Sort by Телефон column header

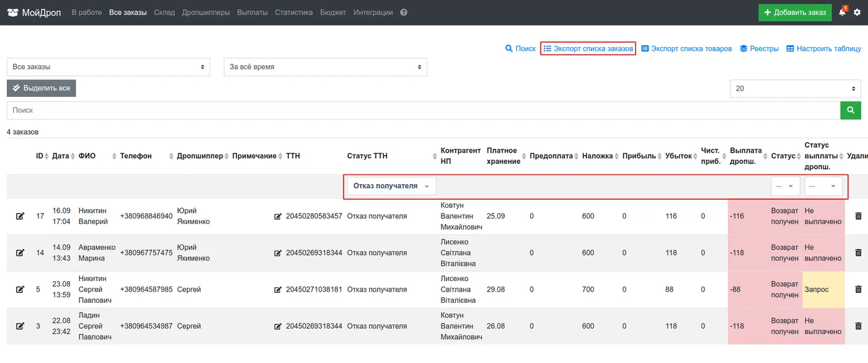click(136, 156)
